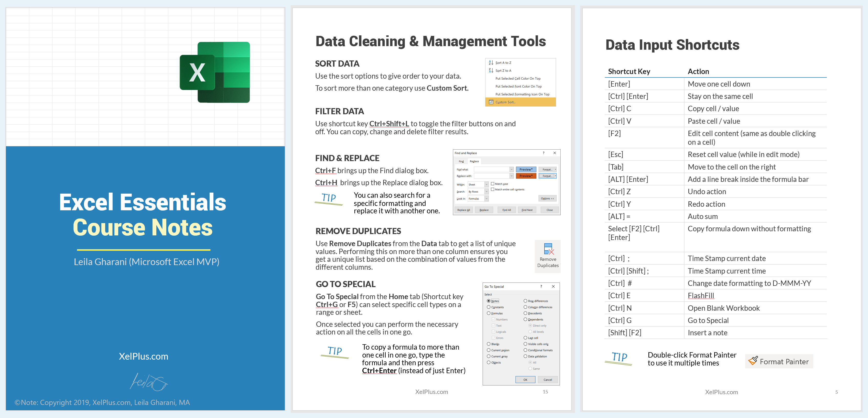Click the Close button in Find and Replace
The width and height of the screenshot is (868, 418).
550,210
